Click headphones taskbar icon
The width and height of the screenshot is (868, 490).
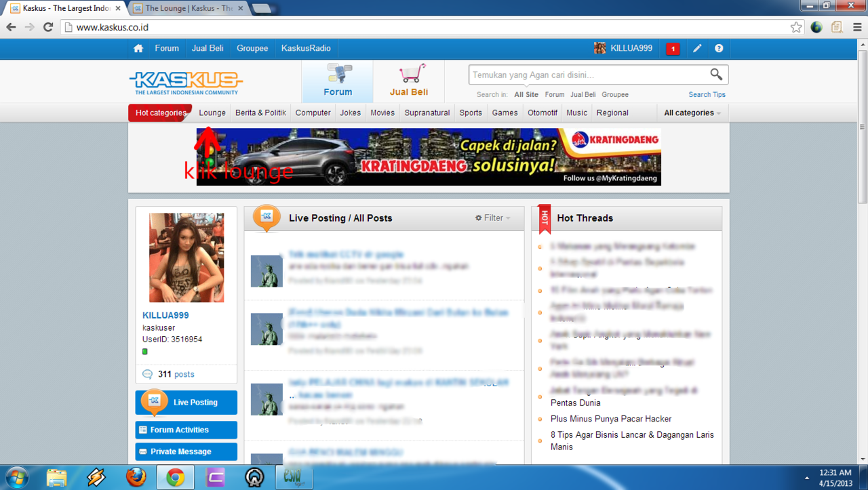coord(254,477)
